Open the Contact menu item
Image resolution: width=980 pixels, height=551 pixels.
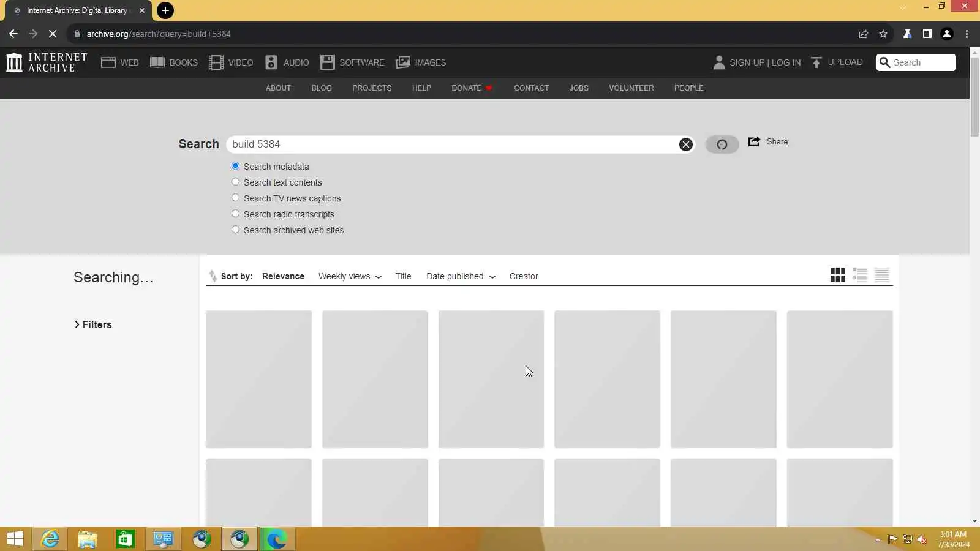pos(531,88)
